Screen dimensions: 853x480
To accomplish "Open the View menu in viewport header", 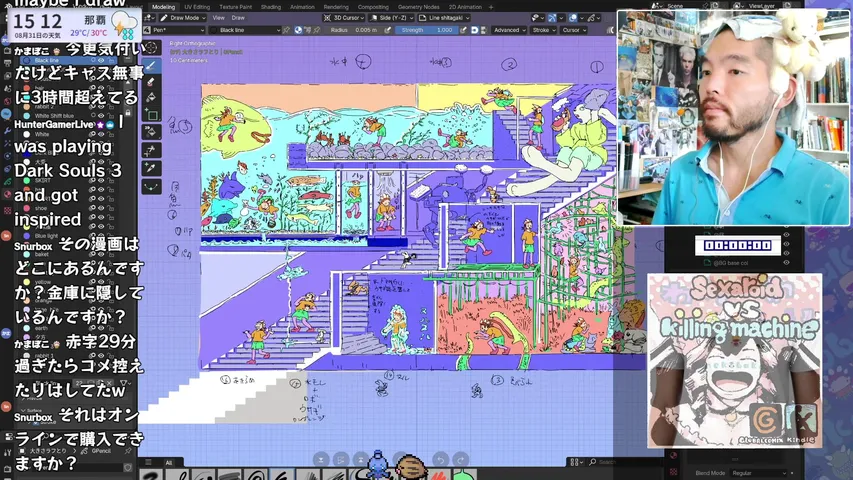I will click(218, 18).
